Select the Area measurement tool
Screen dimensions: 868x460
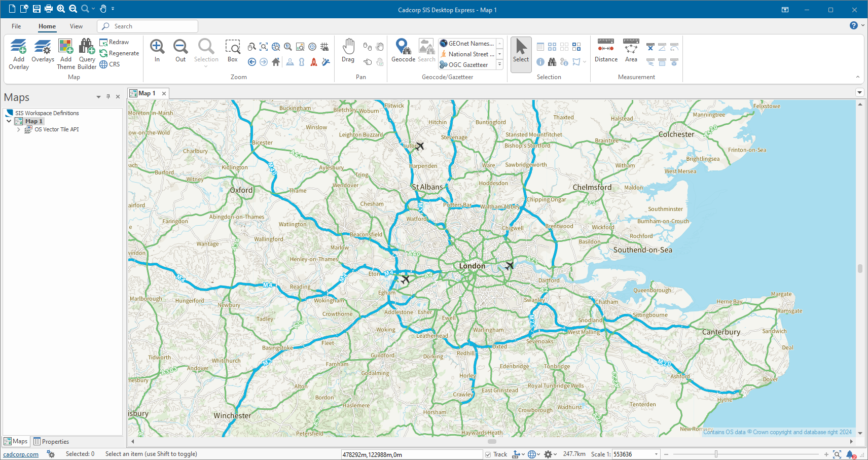tap(631, 51)
